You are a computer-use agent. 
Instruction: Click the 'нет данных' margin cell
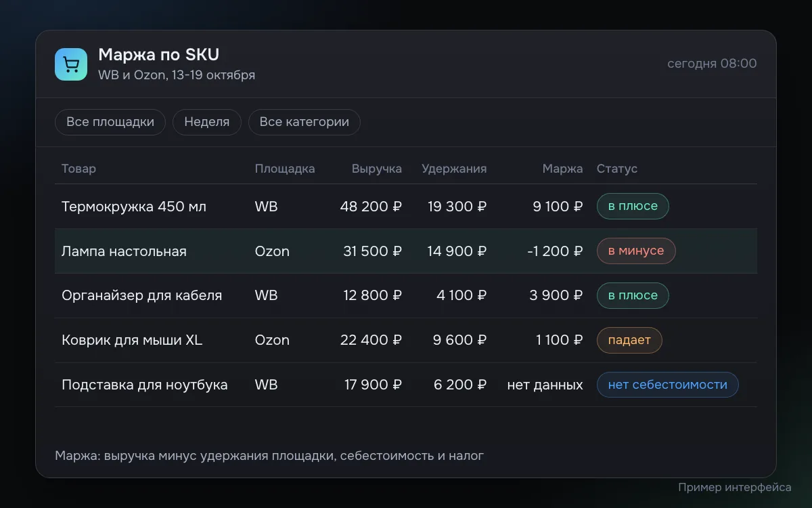[545, 385]
